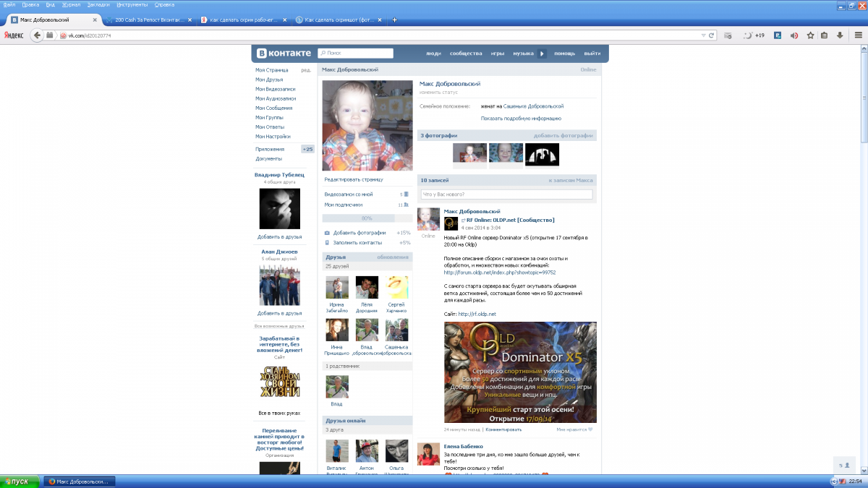Click 'Что у Вас нового?' post field

click(506, 194)
